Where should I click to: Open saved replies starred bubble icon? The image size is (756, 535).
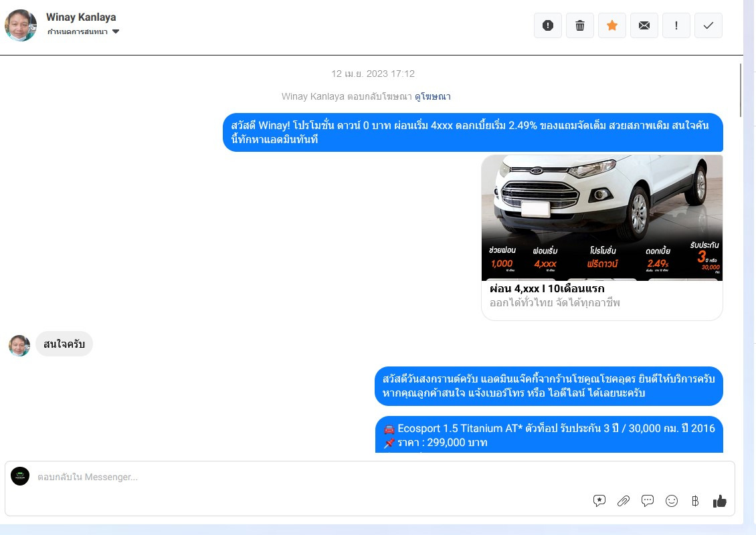(599, 501)
